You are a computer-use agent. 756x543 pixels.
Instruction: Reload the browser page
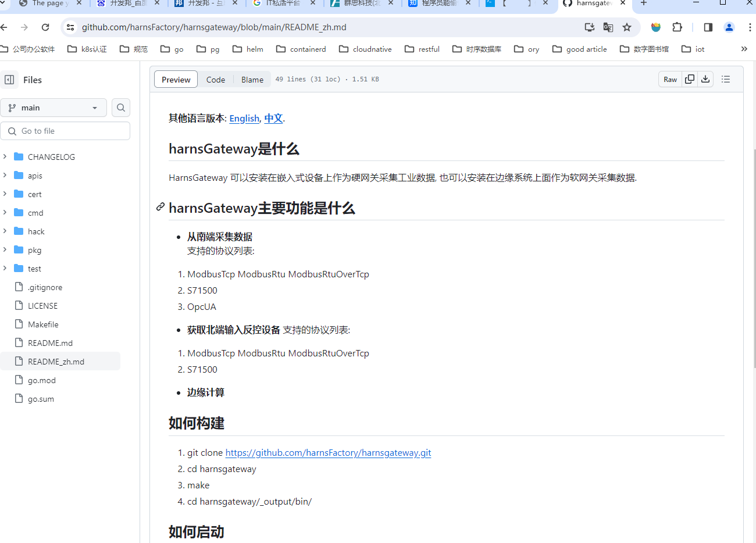coord(45,27)
